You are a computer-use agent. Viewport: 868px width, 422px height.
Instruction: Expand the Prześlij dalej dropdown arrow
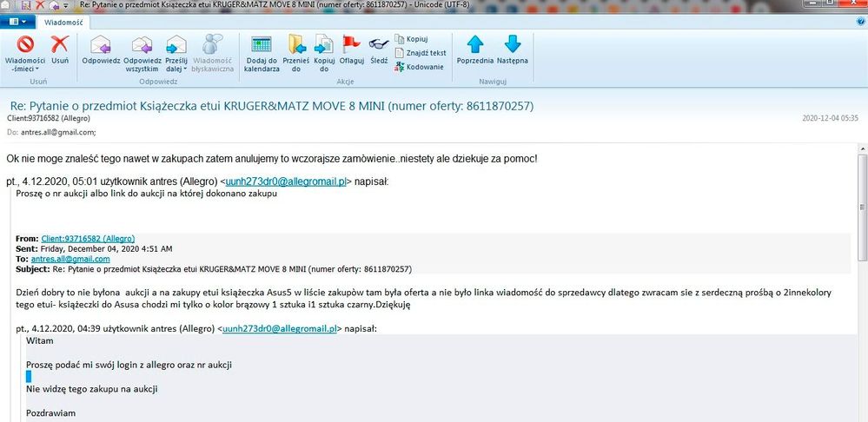click(x=185, y=69)
